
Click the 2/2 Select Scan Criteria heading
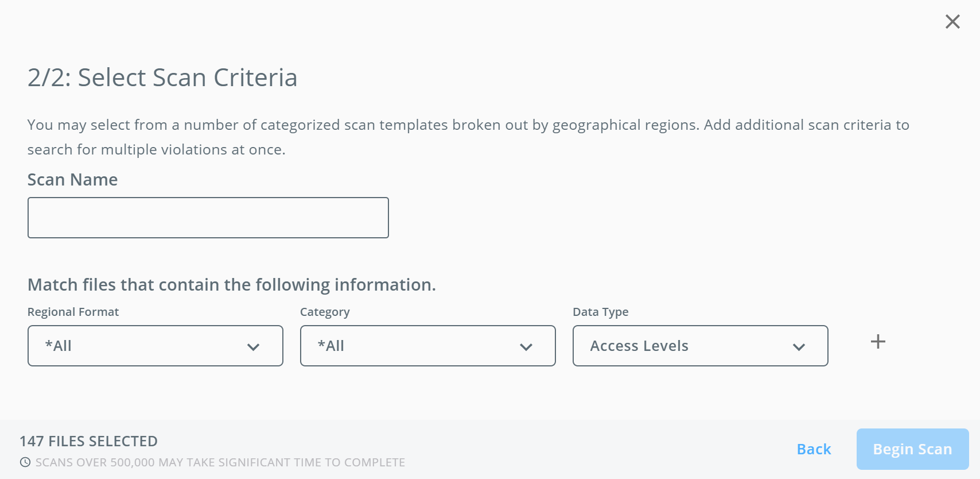162,78
